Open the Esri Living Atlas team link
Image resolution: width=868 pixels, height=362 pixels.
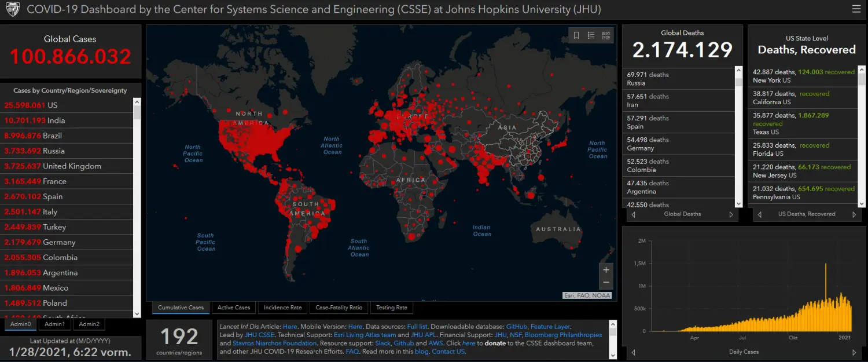click(365, 335)
